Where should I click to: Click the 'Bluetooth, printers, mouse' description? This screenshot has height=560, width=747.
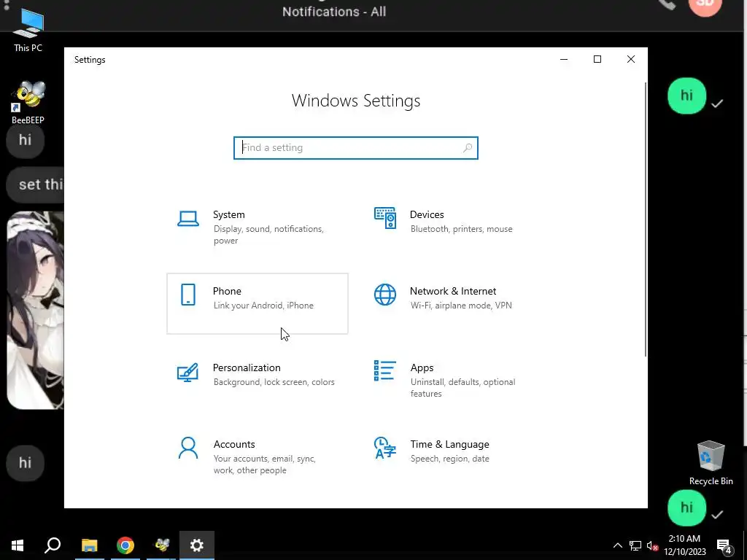point(462,229)
